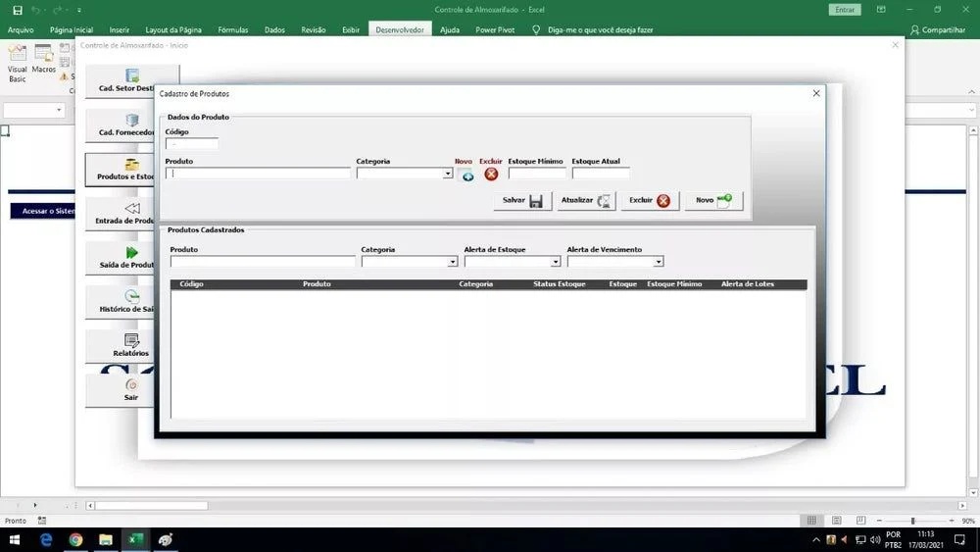Open the Categoria filter in Produtos Cadastrados
Viewport: 980px width, 552px height.
(x=453, y=262)
